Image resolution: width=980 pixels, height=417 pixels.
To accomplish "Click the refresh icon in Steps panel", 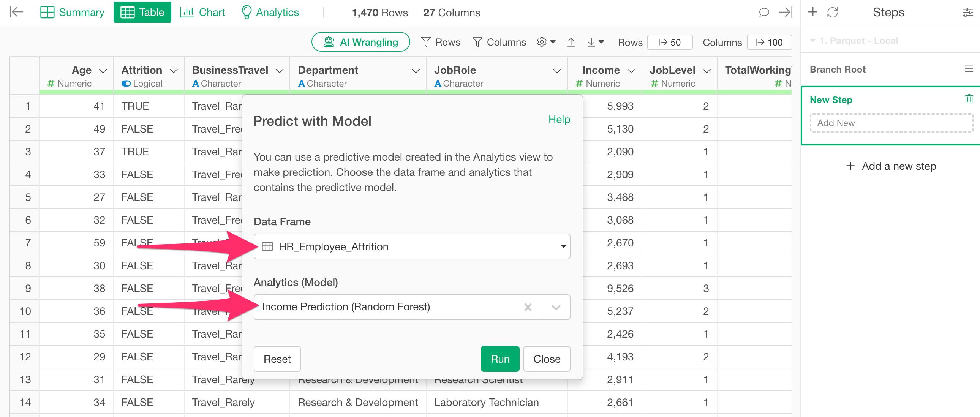I will tap(833, 13).
